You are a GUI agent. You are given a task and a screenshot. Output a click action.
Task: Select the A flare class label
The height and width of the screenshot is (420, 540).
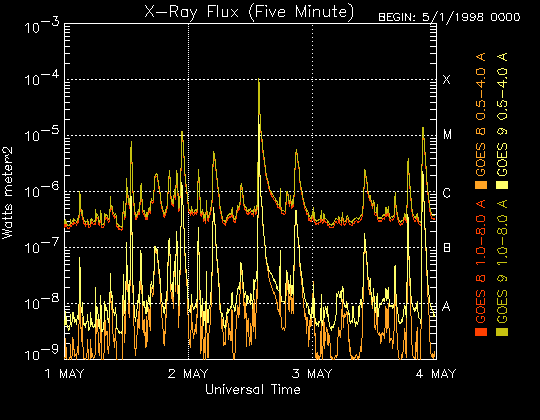click(446, 306)
